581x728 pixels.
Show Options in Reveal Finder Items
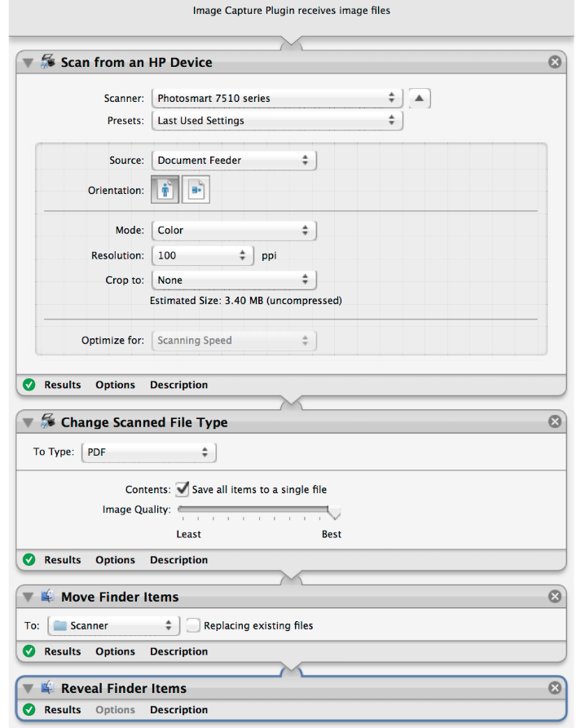[x=115, y=710]
